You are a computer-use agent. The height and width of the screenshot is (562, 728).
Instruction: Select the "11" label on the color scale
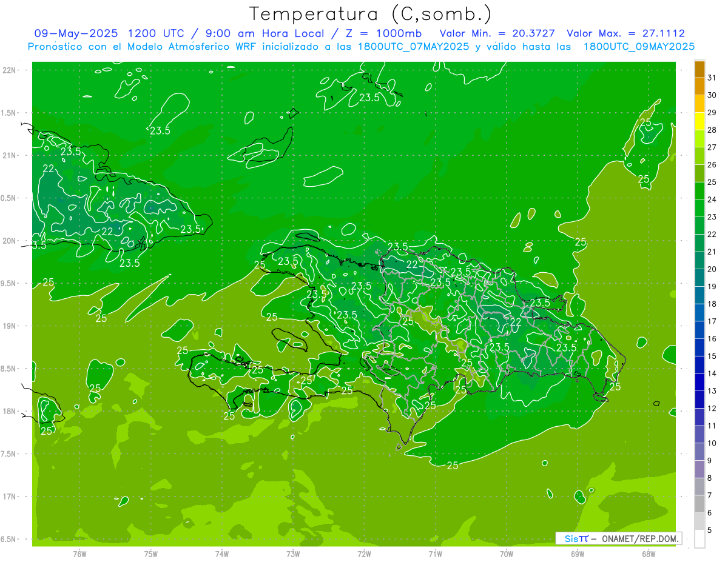coord(712,426)
